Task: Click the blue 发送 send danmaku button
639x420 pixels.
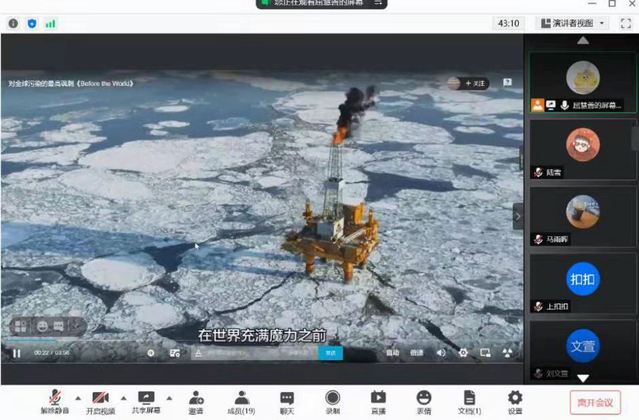Action: [331, 353]
